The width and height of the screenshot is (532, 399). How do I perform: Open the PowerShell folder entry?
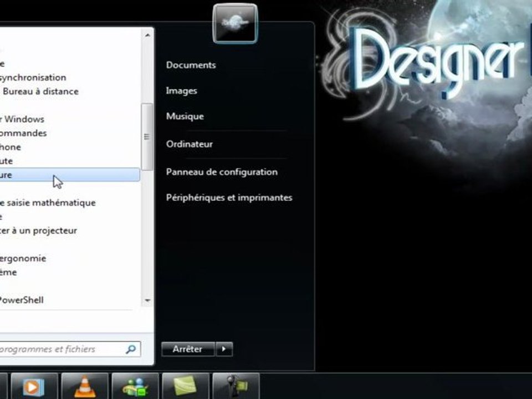(x=22, y=300)
